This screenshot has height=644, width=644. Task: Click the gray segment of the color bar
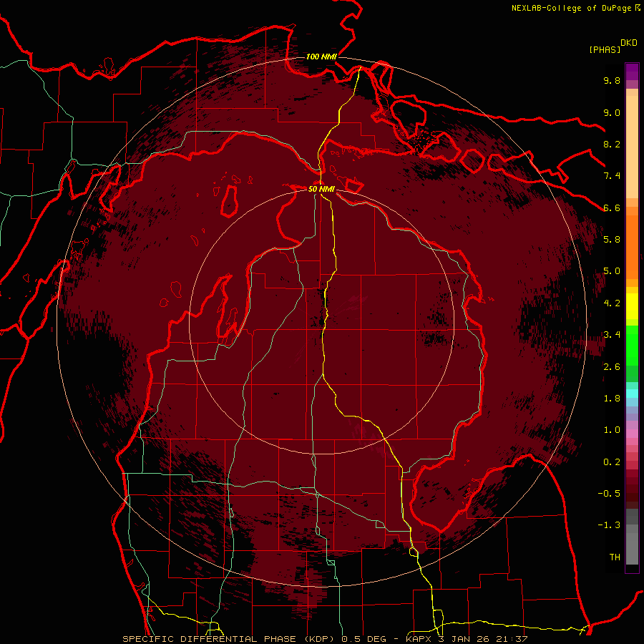pyautogui.click(x=632, y=537)
